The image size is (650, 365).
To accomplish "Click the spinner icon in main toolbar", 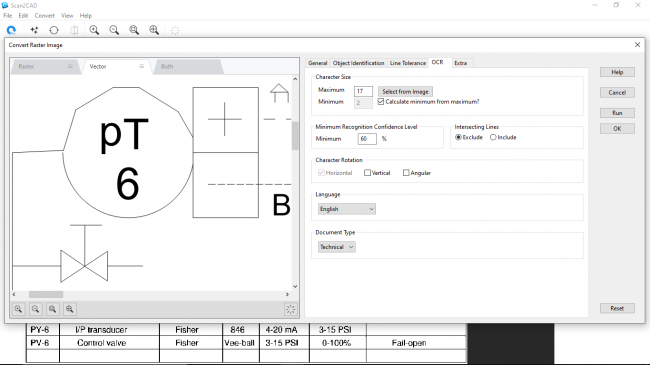I will click(x=175, y=30).
